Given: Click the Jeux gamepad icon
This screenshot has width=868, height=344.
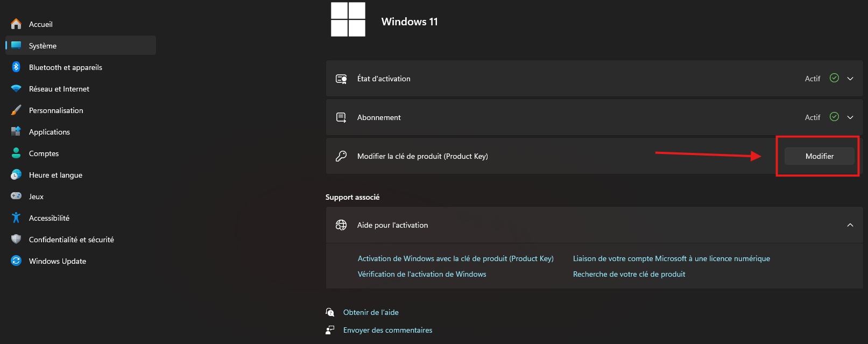Looking at the screenshot, I should [x=16, y=196].
